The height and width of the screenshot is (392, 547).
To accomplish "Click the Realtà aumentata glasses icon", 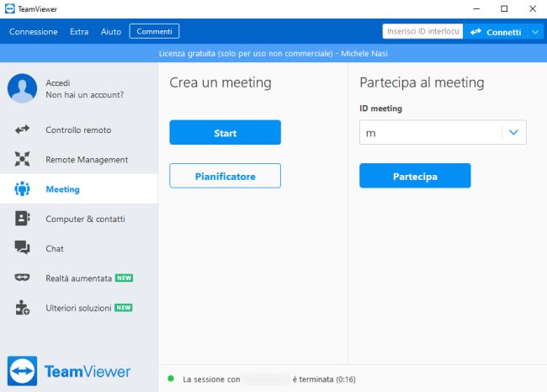I will tap(23, 278).
